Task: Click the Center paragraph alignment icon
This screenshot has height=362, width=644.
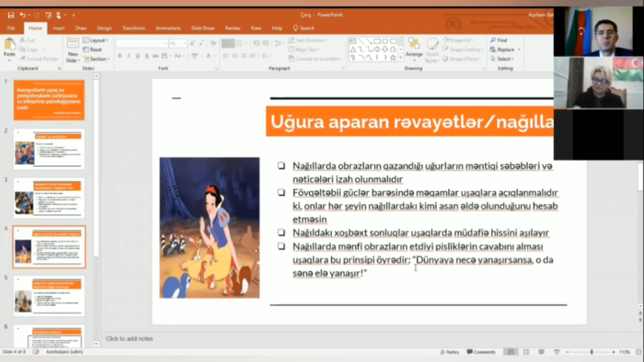Action: point(234,56)
